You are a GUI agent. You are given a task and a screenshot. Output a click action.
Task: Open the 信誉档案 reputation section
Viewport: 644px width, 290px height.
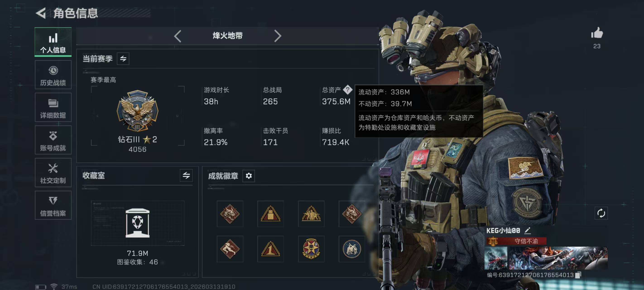[53, 205]
